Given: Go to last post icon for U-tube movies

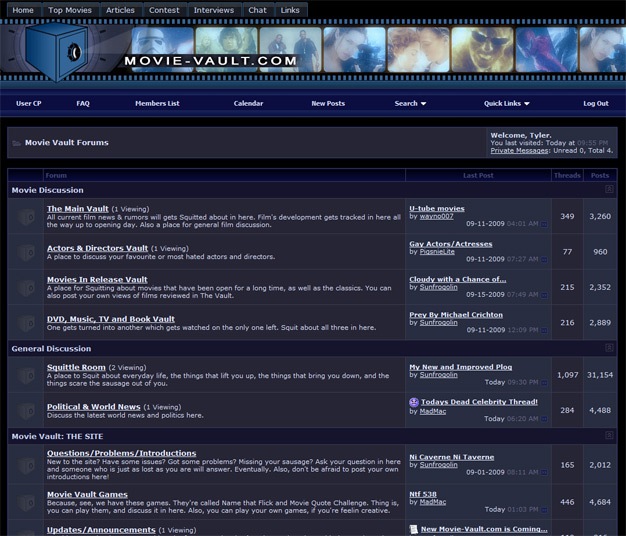Looking at the screenshot, I should [544, 224].
